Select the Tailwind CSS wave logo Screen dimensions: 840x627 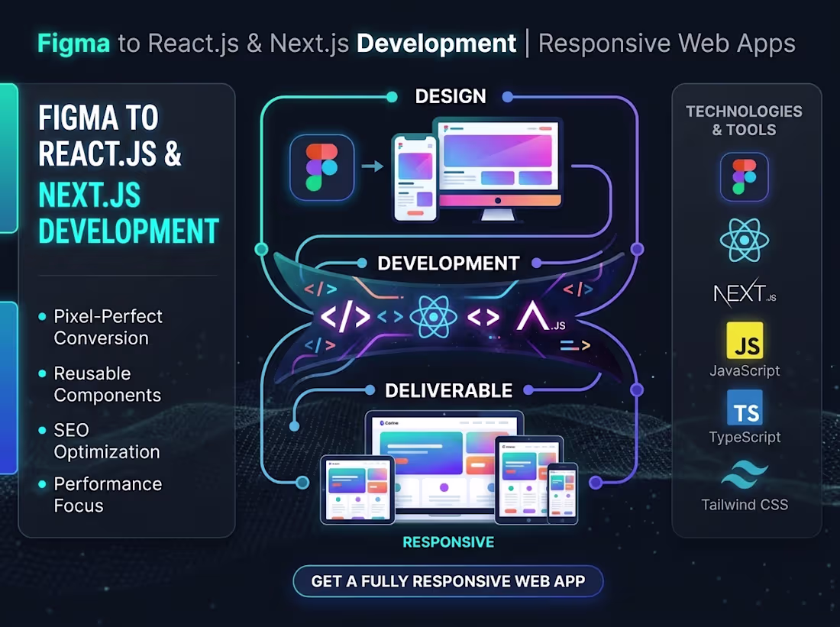745,475
